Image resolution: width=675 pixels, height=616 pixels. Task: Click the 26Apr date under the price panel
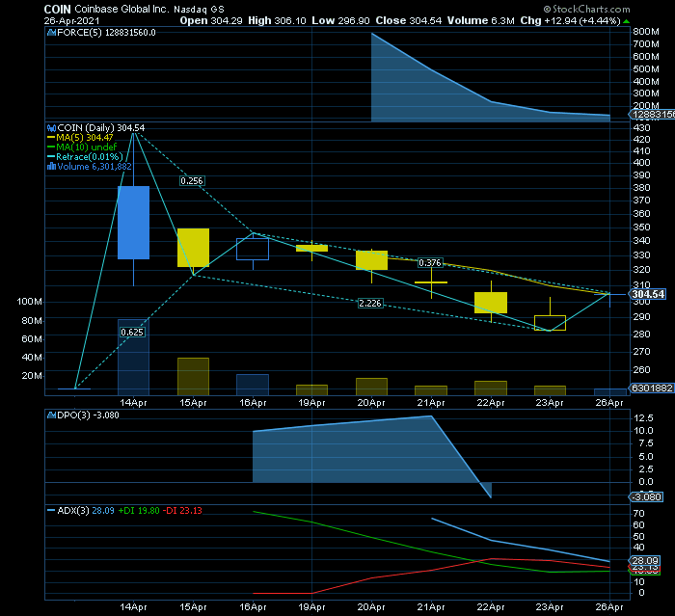(x=609, y=403)
